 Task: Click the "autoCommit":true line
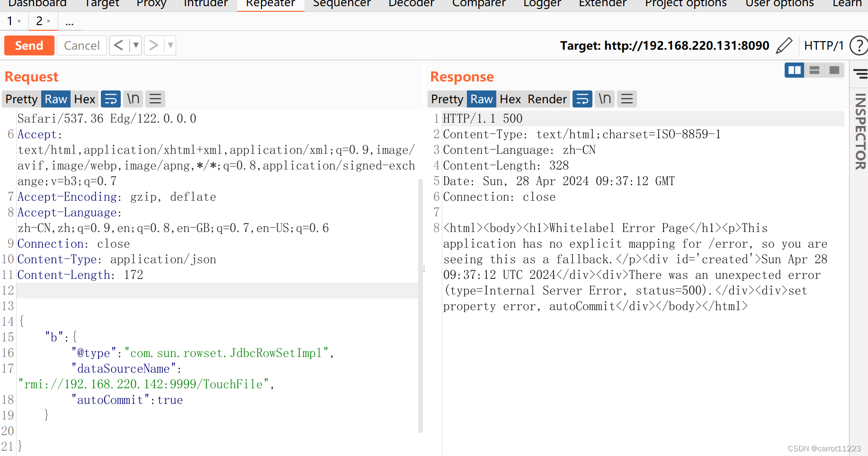point(127,400)
